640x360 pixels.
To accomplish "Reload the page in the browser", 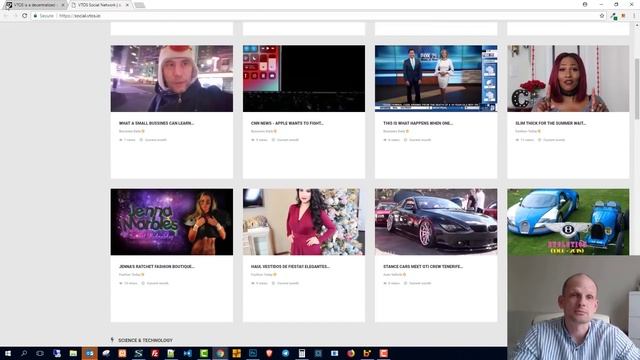I will pos(24,16).
